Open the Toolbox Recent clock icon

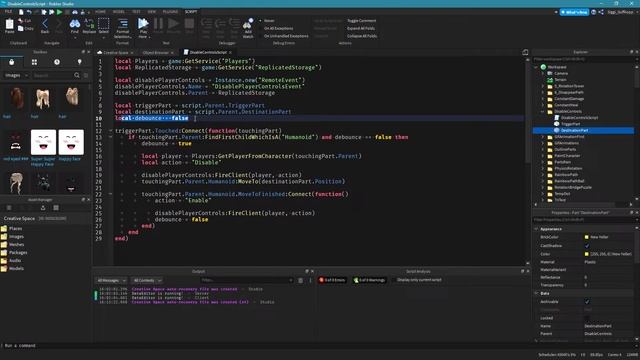pos(57,62)
